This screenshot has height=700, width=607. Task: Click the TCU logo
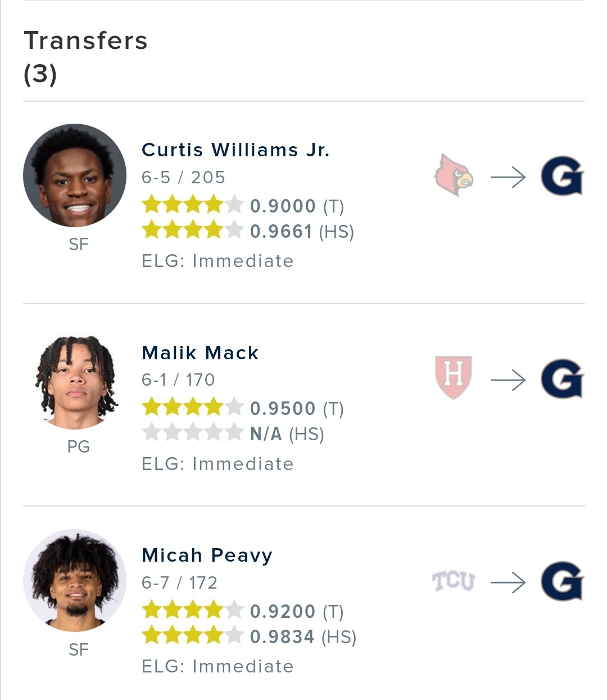tap(454, 581)
